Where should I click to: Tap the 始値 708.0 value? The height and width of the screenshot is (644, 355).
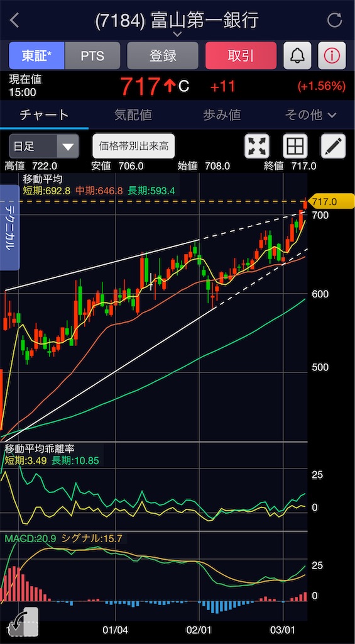tap(204, 166)
